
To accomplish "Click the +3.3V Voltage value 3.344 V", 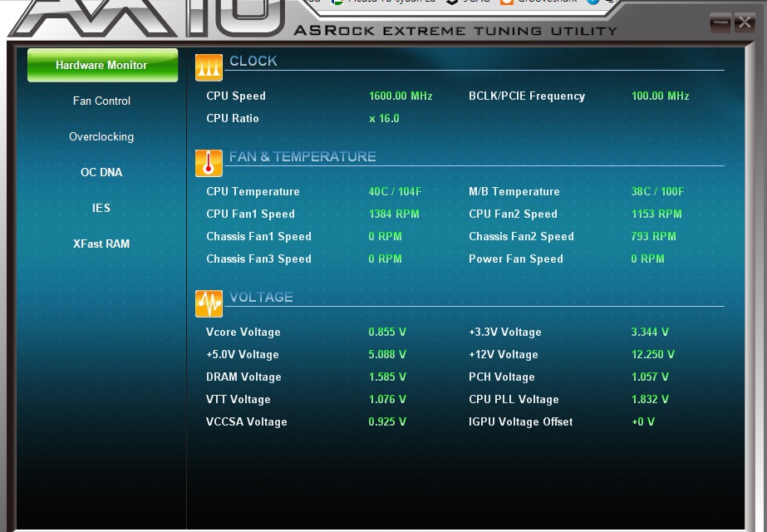I will click(x=650, y=332).
